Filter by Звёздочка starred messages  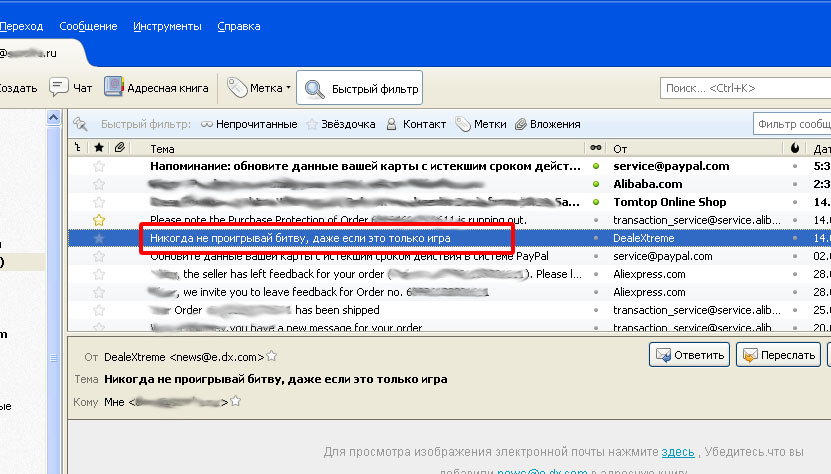click(x=341, y=124)
